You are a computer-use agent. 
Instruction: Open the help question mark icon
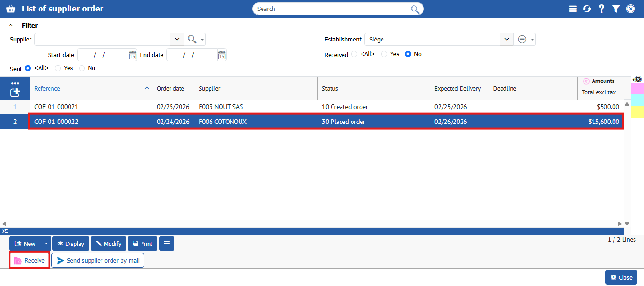[x=602, y=9]
